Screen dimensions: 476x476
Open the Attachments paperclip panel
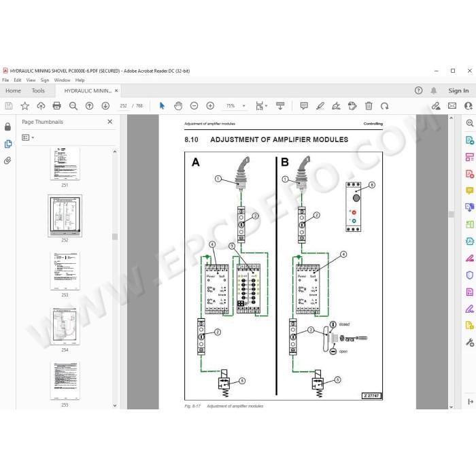pos(7,160)
